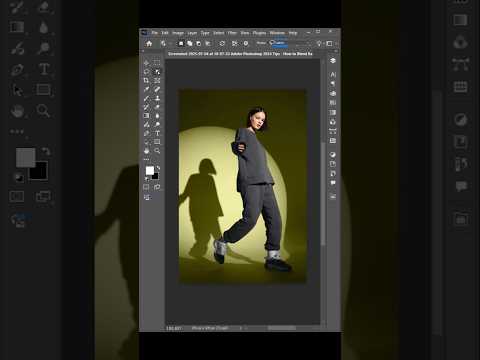Open the Comments speech-bubble panel icon
This screenshot has width=480, height=360.
(x=333, y=183)
